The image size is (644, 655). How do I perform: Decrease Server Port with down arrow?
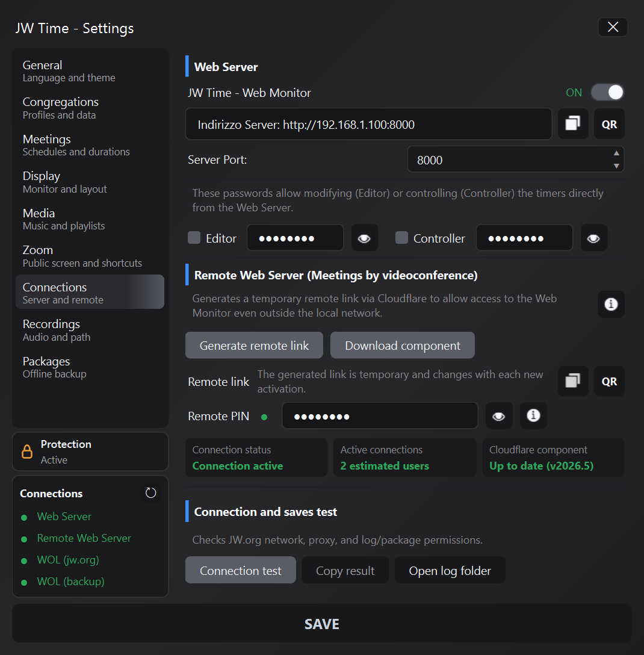pos(616,166)
